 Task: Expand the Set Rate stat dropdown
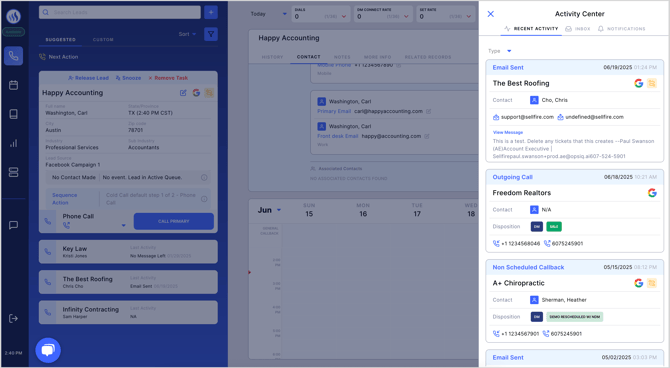coord(468,17)
